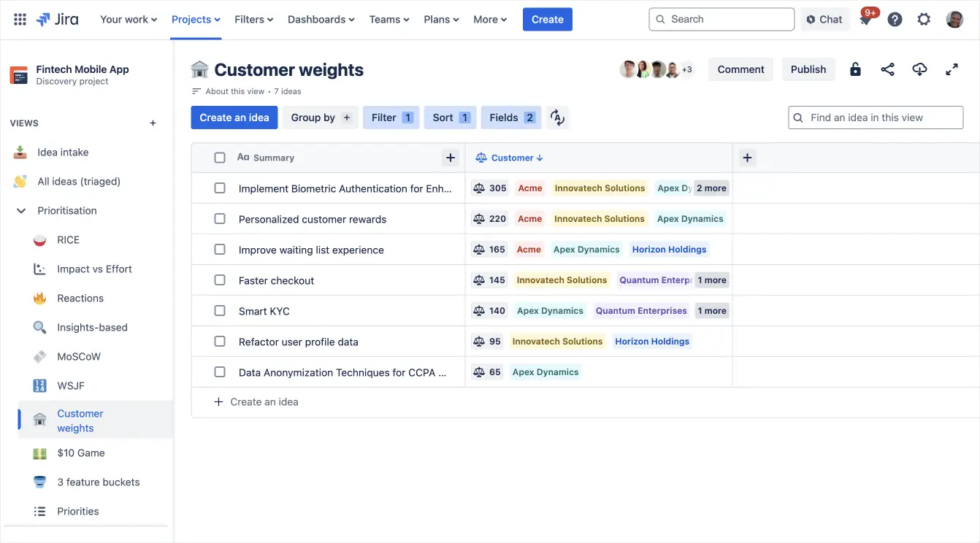
Task: Expand the Dashboards dropdown
Action: [321, 20]
